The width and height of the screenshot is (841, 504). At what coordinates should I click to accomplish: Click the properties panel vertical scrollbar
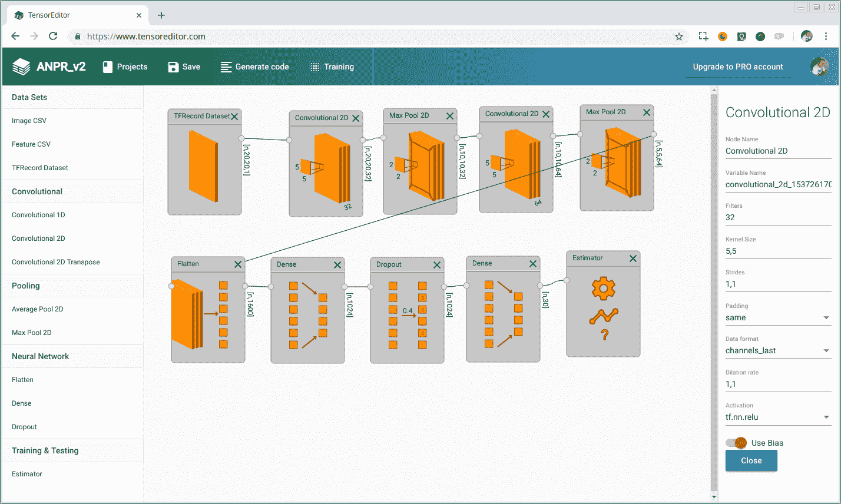coord(714,294)
